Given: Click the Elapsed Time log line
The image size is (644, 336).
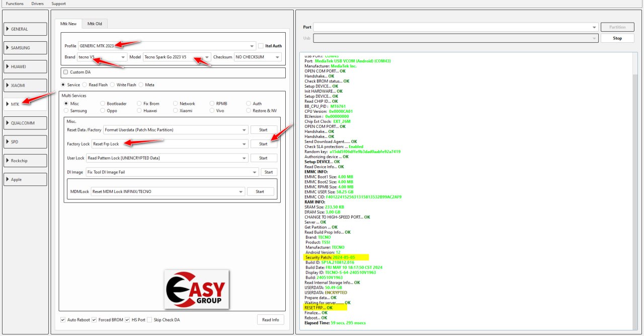Looking at the screenshot, I should [335, 323].
